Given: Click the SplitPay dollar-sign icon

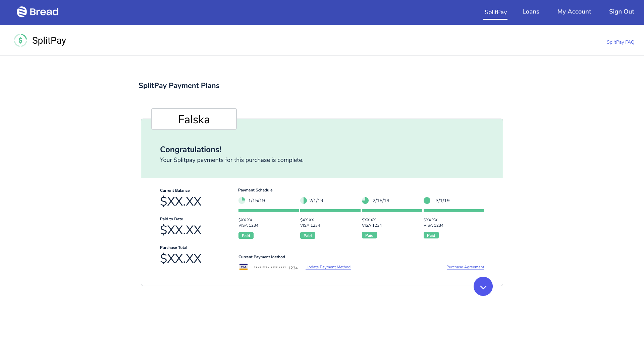Looking at the screenshot, I should click(x=20, y=40).
